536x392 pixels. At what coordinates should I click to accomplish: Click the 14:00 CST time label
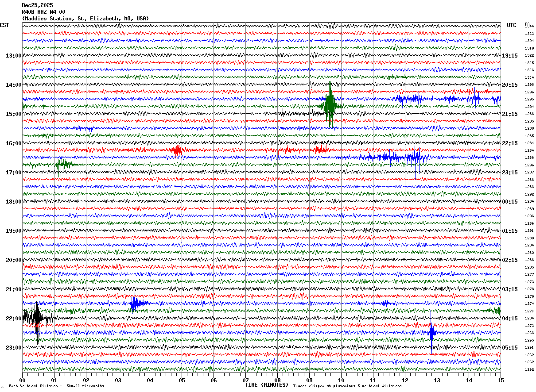[13, 85]
